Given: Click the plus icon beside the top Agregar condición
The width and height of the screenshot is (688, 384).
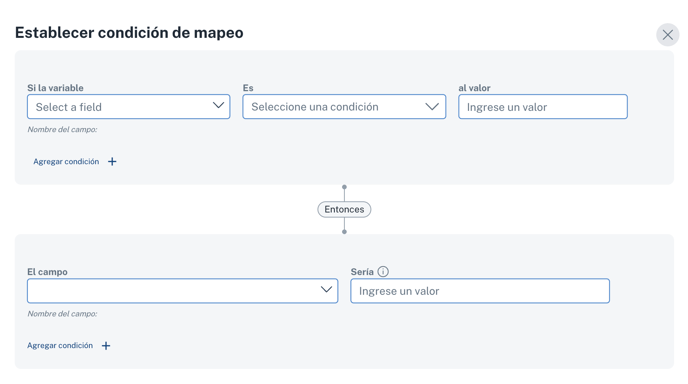Looking at the screenshot, I should point(112,161).
